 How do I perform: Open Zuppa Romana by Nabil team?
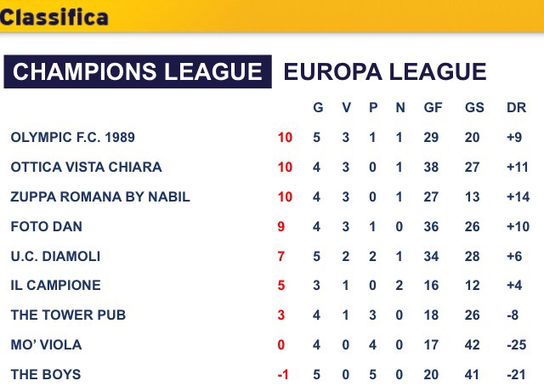click(100, 196)
